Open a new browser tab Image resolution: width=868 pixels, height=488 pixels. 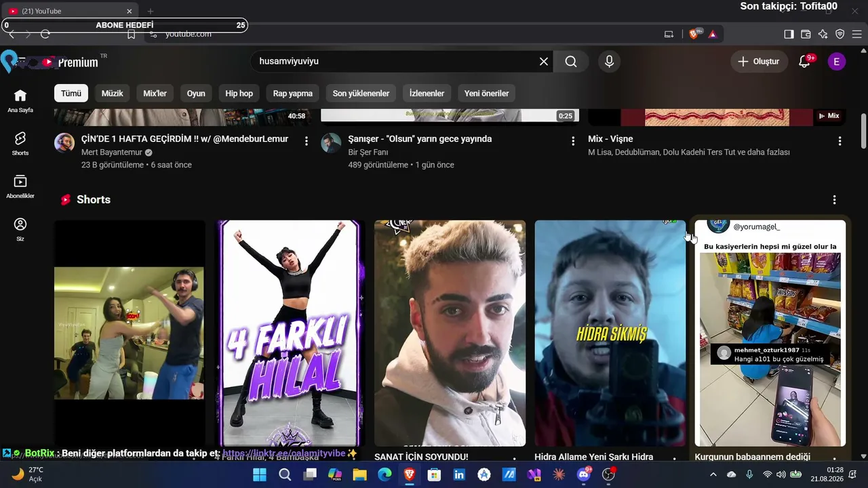(x=151, y=11)
